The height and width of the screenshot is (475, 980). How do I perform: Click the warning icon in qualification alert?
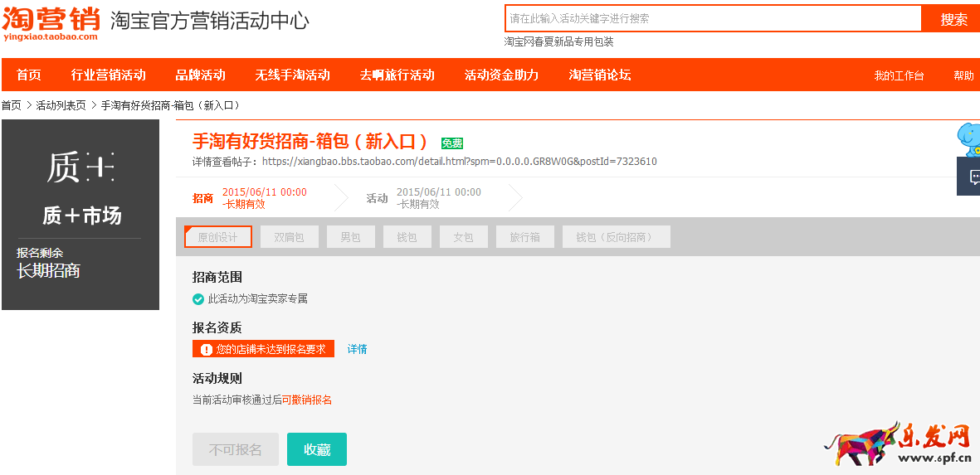click(x=206, y=349)
